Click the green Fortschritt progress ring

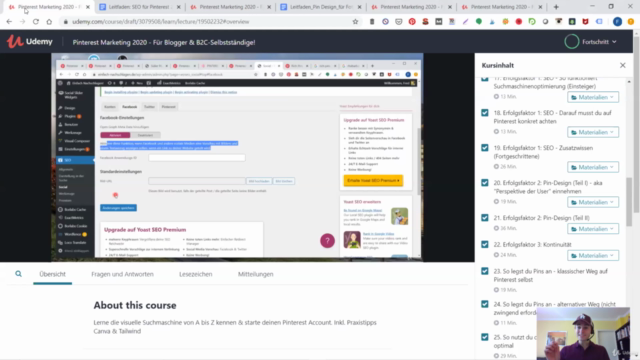click(x=571, y=42)
